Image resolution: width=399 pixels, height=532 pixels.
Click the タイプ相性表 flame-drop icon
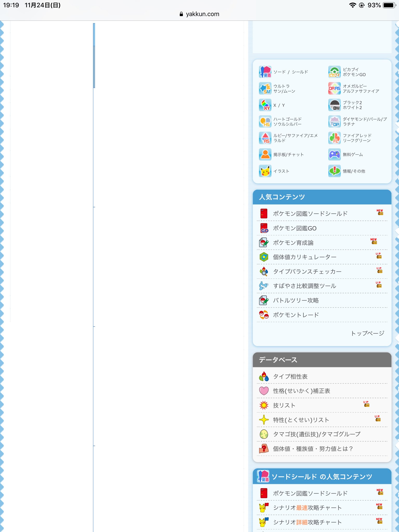(x=264, y=376)
